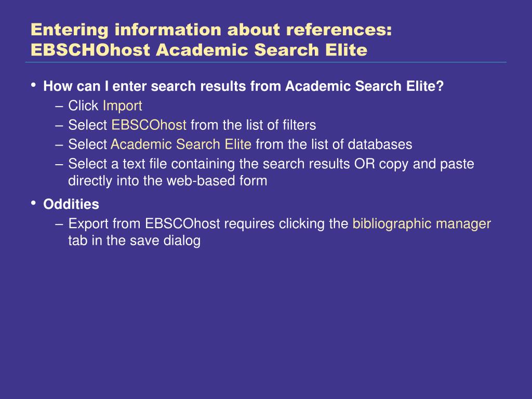Click the horizontal rule under the slide title
Viewport: 532px width, 399px height.
point(265,62)
